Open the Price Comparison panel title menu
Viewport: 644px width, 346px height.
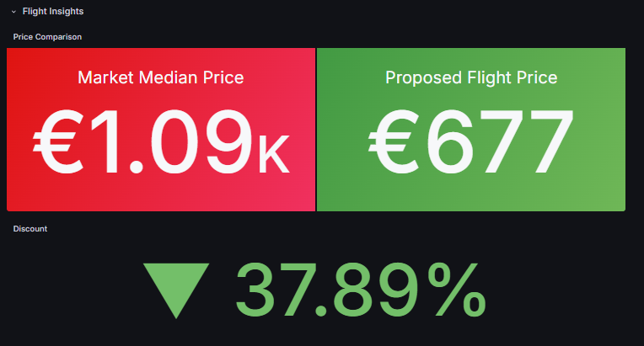pyautogui.click(x=47, y=37)
